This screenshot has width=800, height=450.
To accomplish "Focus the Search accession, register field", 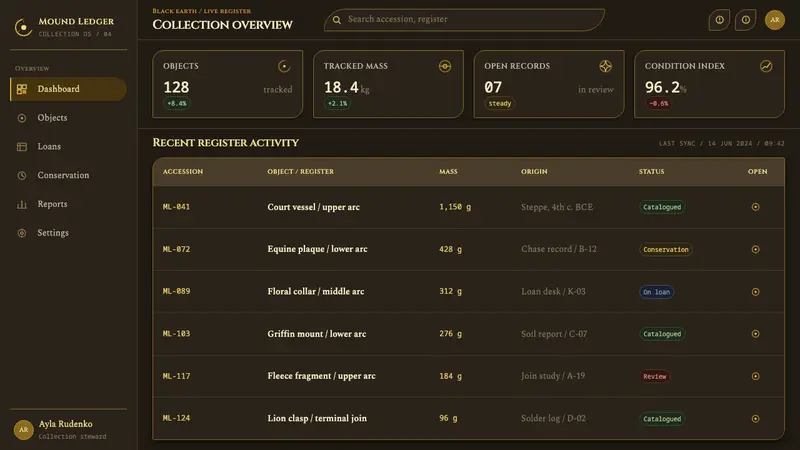I will click(464, 19).
